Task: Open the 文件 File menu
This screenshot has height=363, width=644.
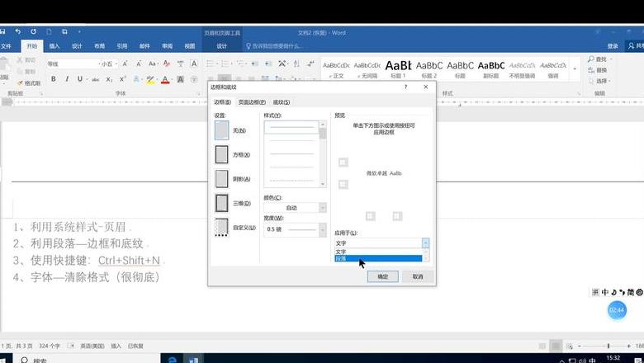Action: coord(6,46)
